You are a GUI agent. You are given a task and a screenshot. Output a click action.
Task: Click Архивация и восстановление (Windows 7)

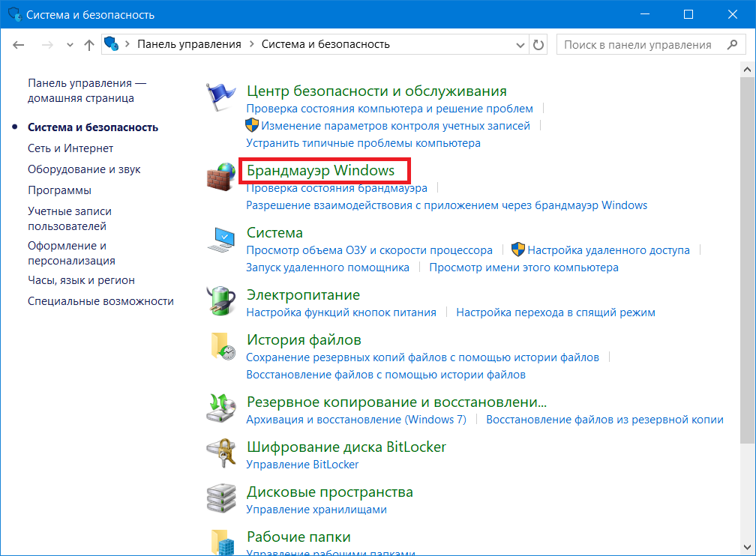pyautogui.click(x=356, y=419)
